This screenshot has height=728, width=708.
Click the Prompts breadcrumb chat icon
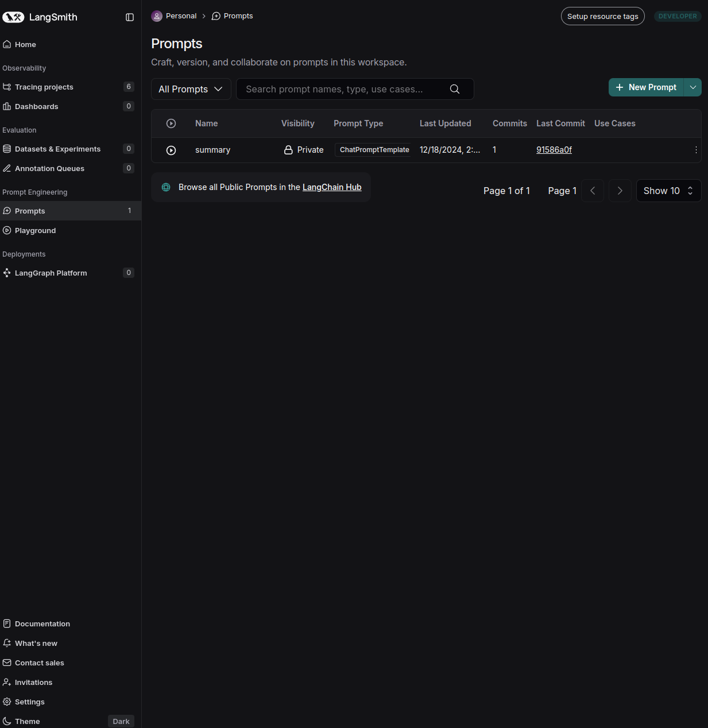(x=216, y=16)
